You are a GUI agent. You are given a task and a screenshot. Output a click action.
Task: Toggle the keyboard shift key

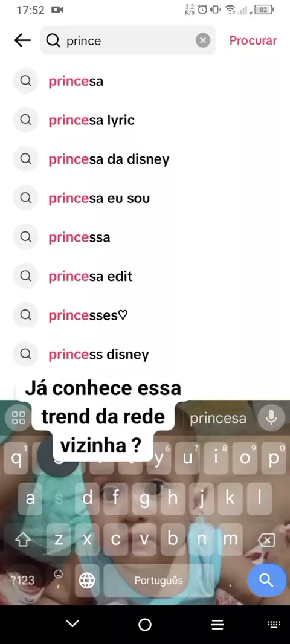23,539
